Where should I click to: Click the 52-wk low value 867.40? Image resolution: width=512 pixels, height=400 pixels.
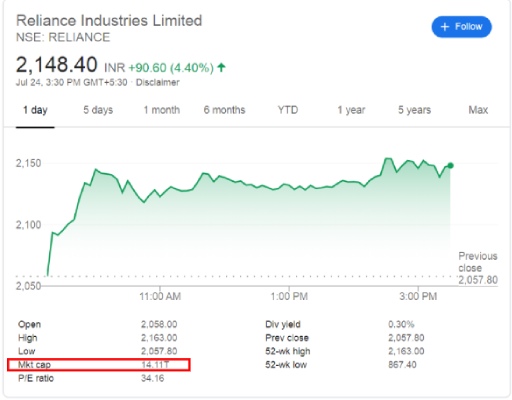coord(402,365)
